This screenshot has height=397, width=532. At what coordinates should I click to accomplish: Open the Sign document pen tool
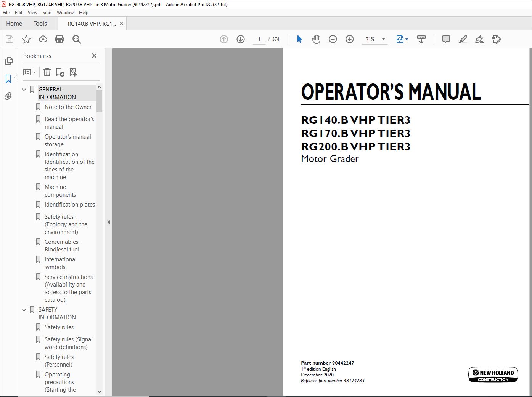(479, 39)
